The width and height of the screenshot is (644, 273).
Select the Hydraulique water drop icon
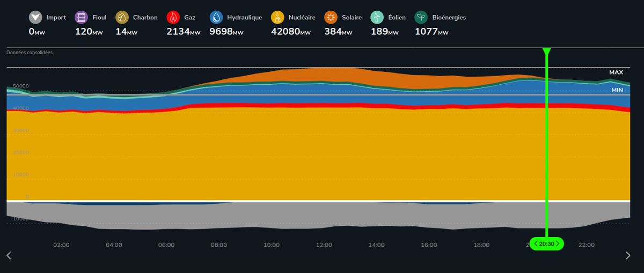[x=216, y=18]
